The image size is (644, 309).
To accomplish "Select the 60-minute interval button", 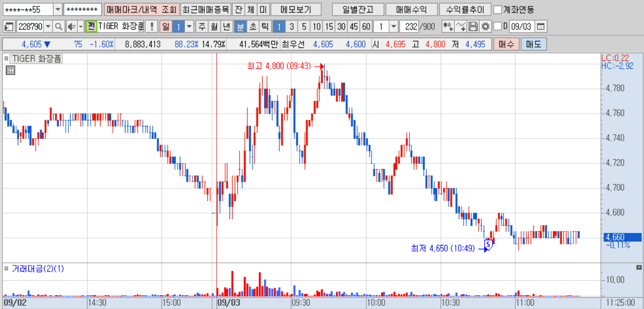I will 366,27.
